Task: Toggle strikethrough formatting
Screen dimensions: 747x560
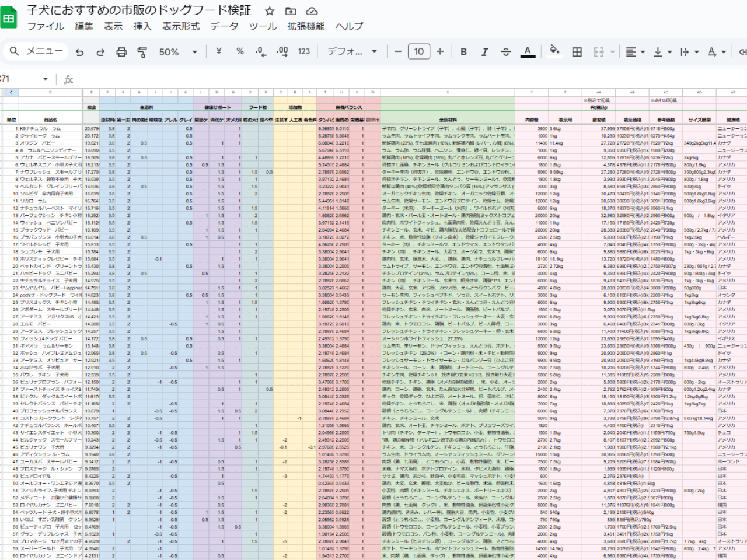Action: click(x=505, y=51)
